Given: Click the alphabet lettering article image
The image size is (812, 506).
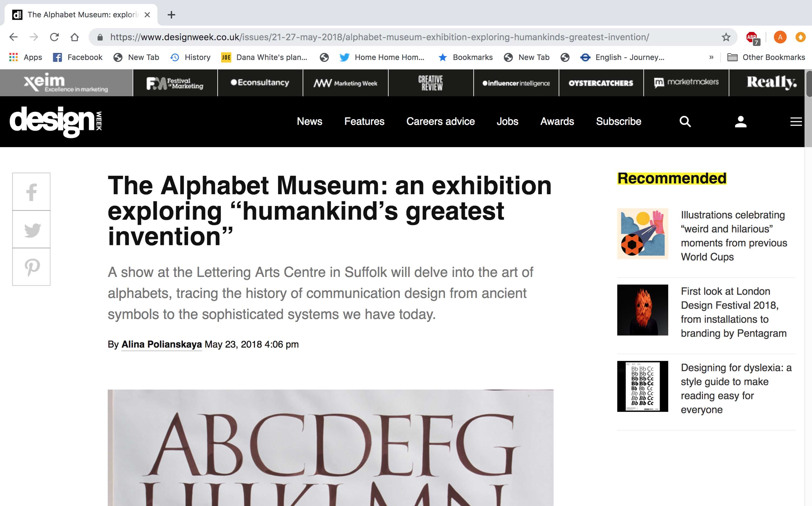Looking at the screenshot, I should [330, 448].
